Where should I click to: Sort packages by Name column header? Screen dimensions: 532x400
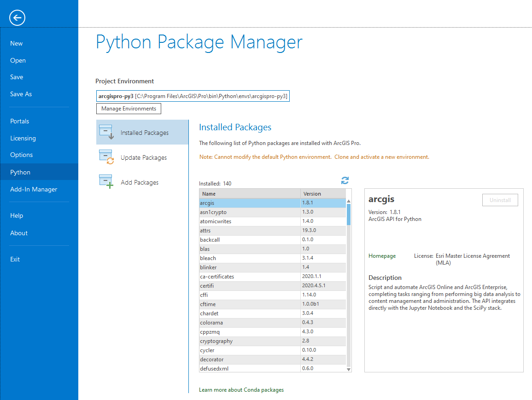click(x=250, y=194)
